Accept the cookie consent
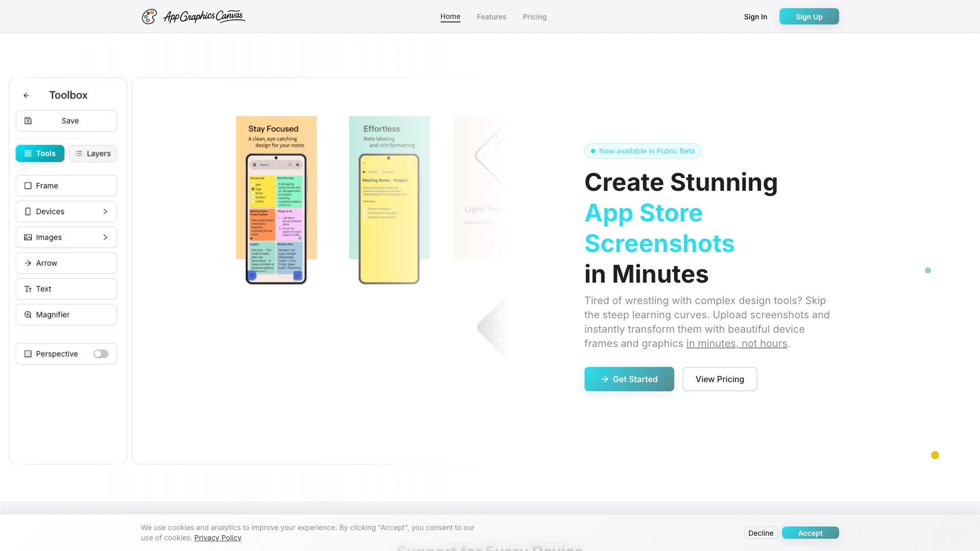980x551 pixels. pos(810,533)
